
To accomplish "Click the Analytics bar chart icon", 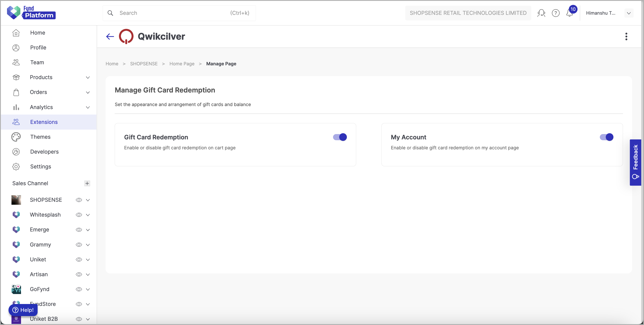I will (x=16, y=107).
